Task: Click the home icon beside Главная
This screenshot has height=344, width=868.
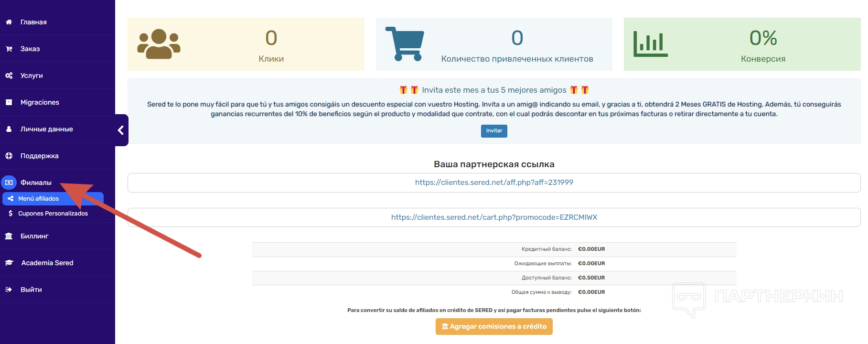Action: (x=9, y=22)
